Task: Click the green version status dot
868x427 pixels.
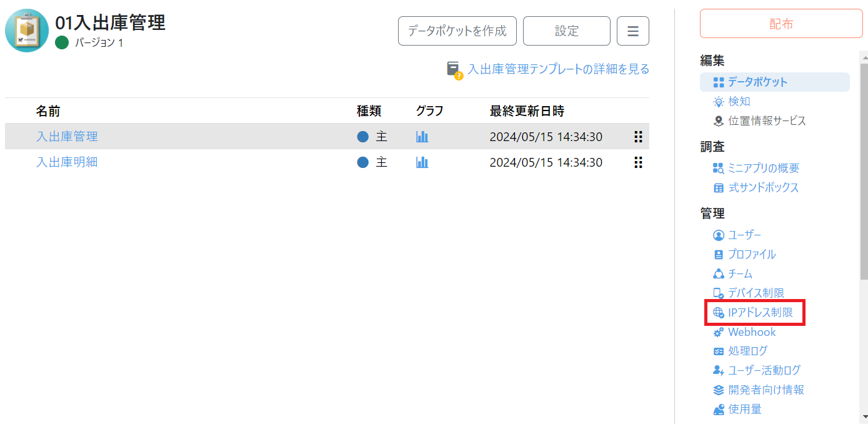Action: (x=61, y=42)
